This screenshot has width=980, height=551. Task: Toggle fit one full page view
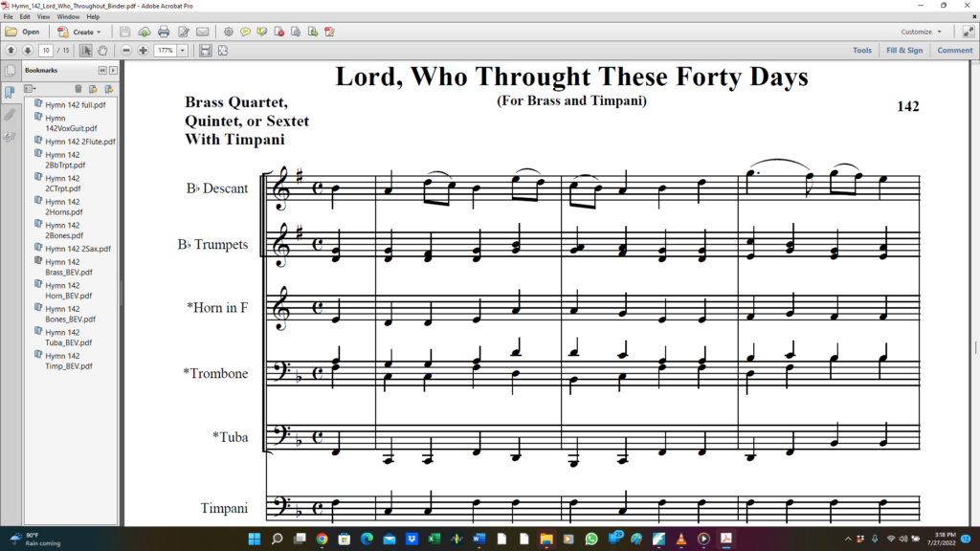(222, 50)
